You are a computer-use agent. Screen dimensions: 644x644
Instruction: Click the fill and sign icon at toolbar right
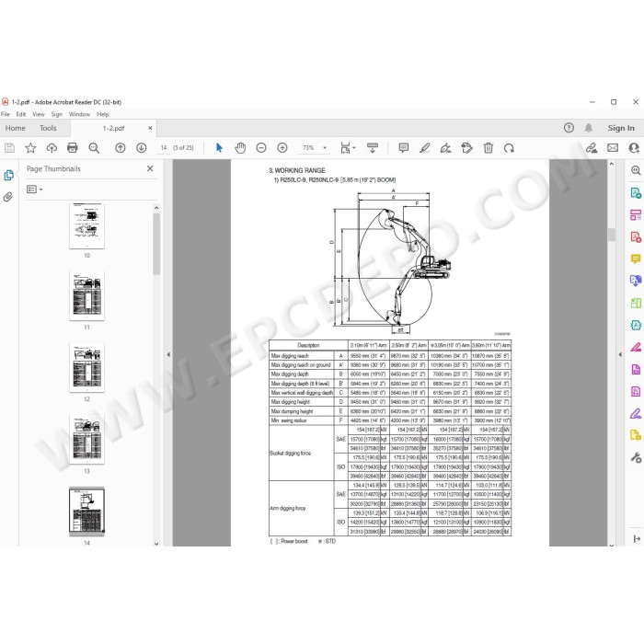point(592,148)
